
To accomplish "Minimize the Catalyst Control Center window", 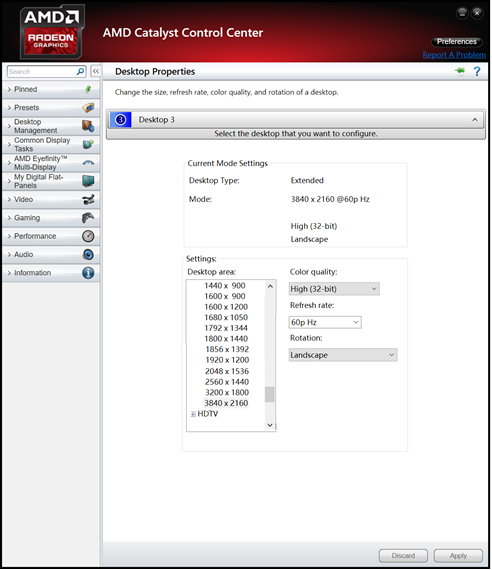I will tap(462, 13).
